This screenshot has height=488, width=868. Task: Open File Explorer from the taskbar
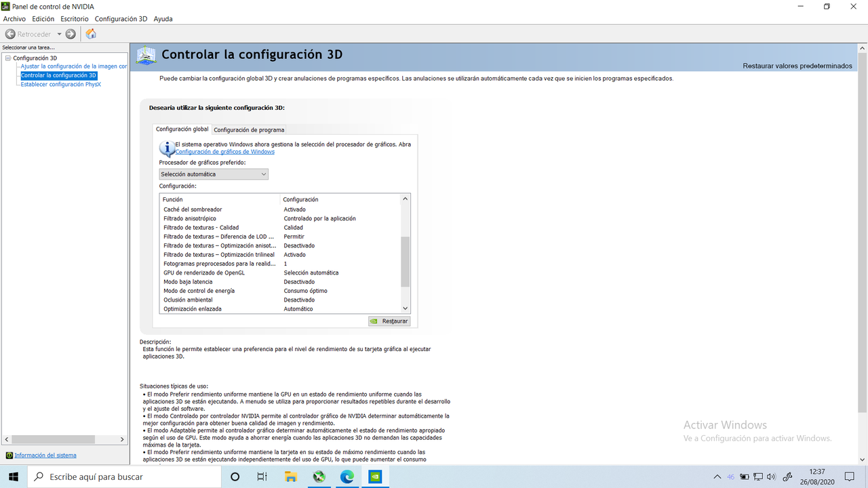[291, 476]
